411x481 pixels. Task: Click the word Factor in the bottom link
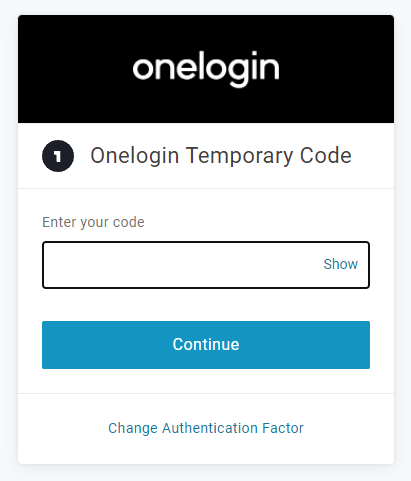(x=283, y=428)
